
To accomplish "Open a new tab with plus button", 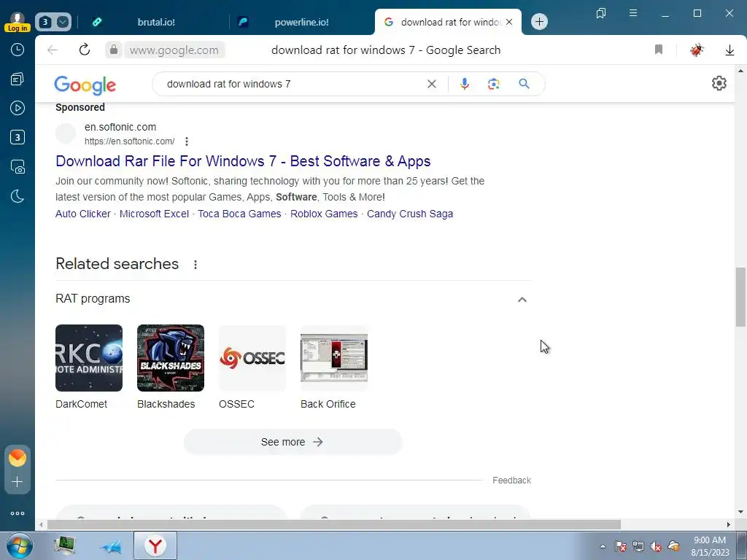I will point(539,21).
